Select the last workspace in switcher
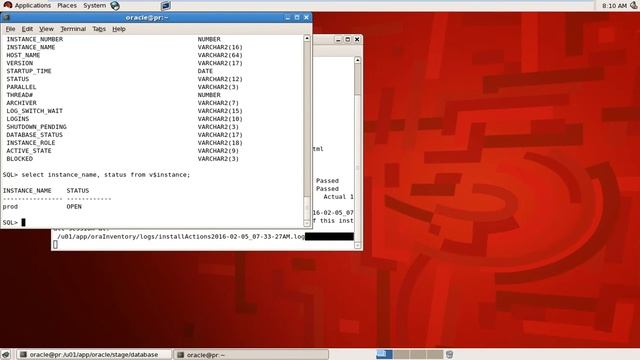 coord(435,354)
